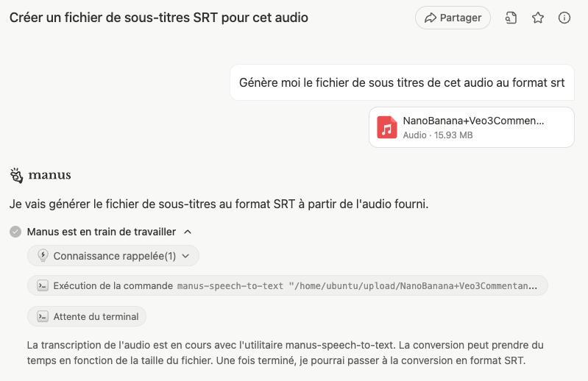Click the terminal icon beside the manus-speech-to-text command

(x=43, y=286)
